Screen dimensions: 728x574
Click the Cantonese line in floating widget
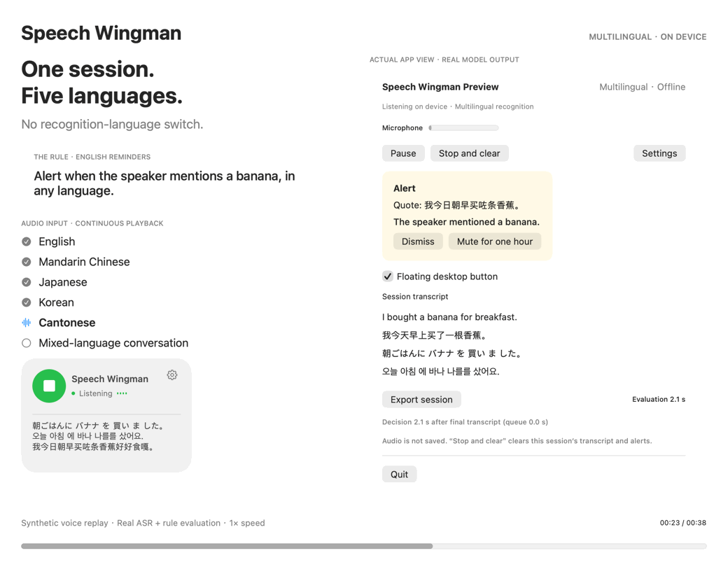(x=93, y=447)
